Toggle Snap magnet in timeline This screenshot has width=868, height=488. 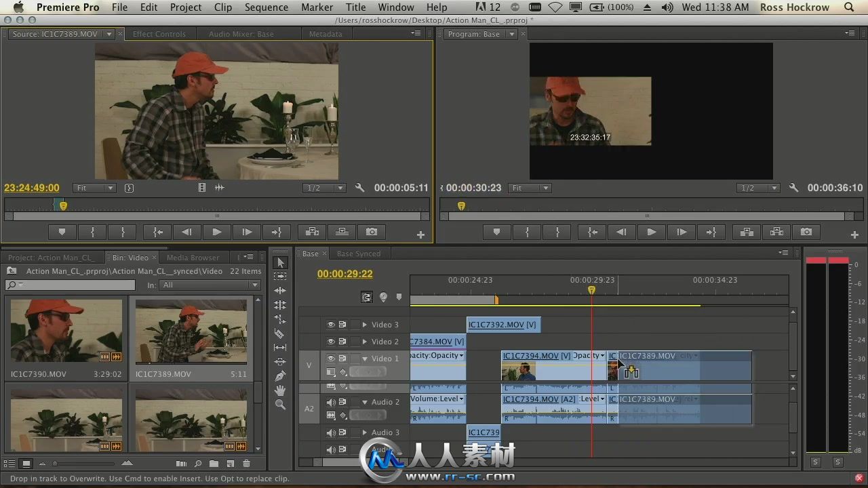[366, 297]
